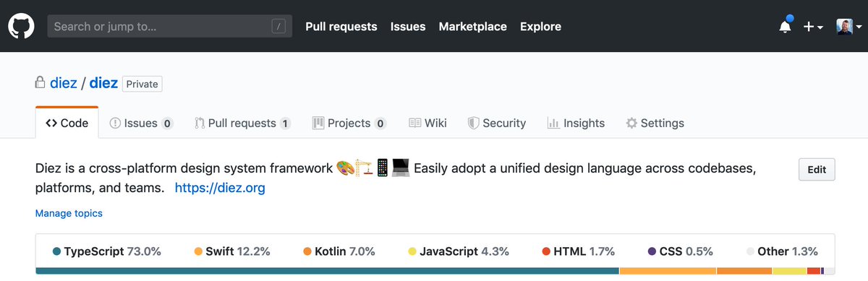868x281 pixels.
Task: Click the construction crane emoji in description
Action: coord(363,169)
